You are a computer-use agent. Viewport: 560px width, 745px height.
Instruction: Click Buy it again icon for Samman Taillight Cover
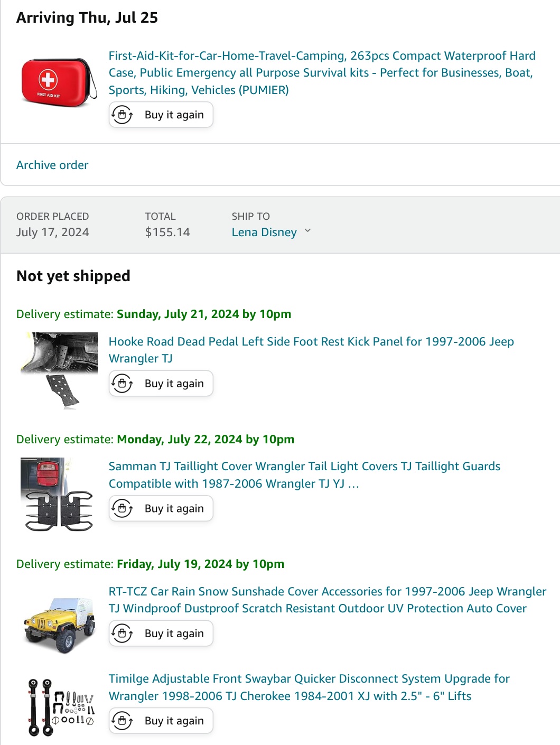click(122, 508)
